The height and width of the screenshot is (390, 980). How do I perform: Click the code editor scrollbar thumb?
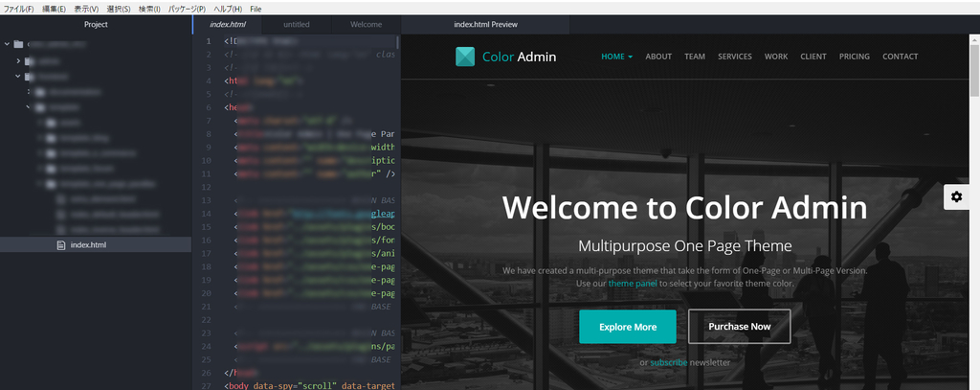point(397,42)
